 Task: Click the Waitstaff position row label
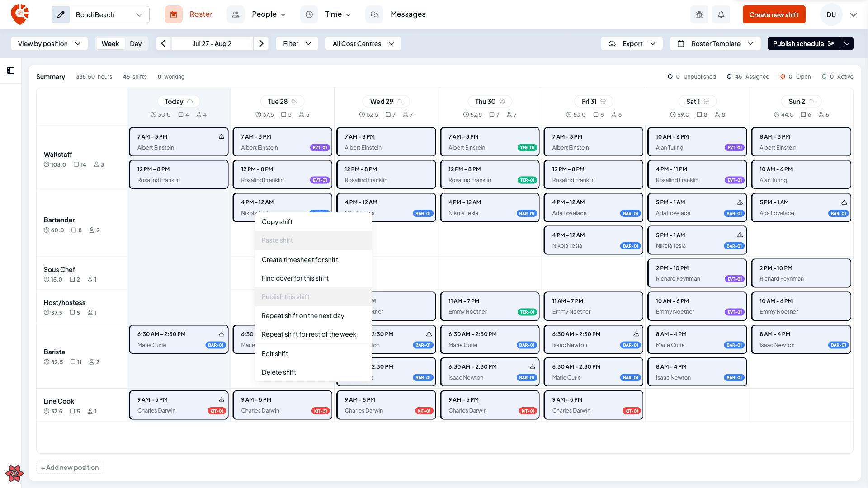58,154
